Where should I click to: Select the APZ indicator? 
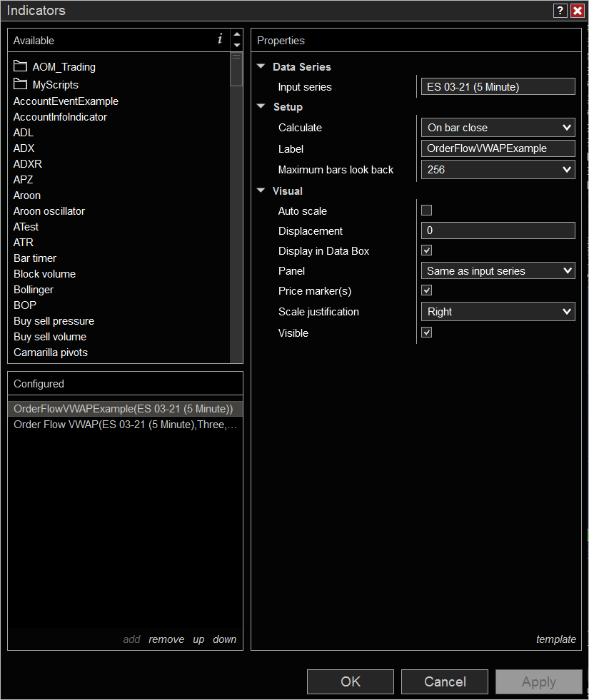(x=24, y=180)
